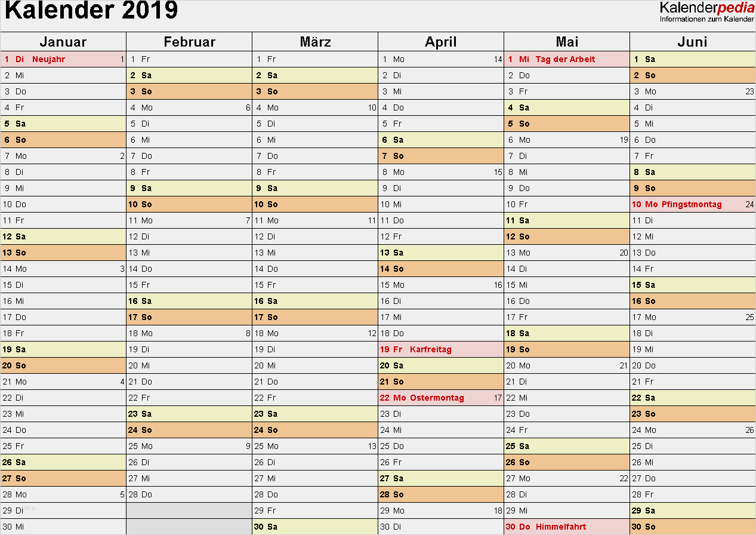The height and width of the screenshot is (535, 756).
Task: Select the Juni month header
Action: [693, 42]
